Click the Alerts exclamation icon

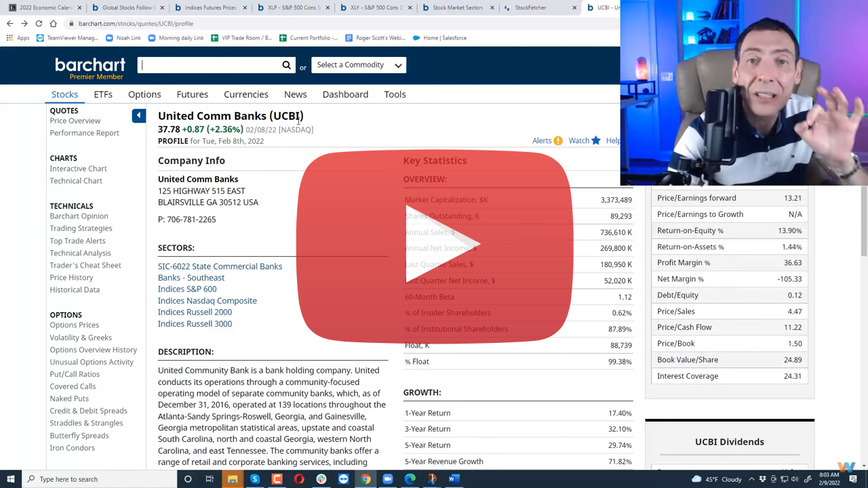tap(557, 141)
